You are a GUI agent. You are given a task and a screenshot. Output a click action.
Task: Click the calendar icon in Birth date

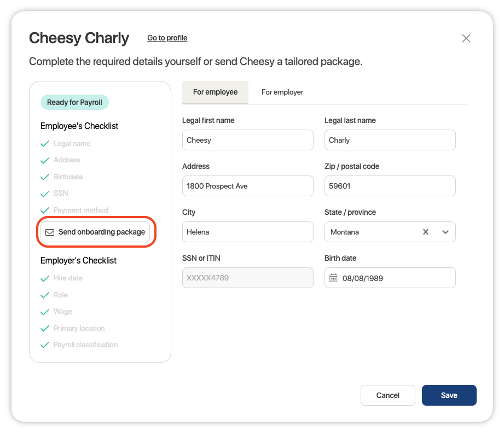pyautogui.click(x=333, y=278)
